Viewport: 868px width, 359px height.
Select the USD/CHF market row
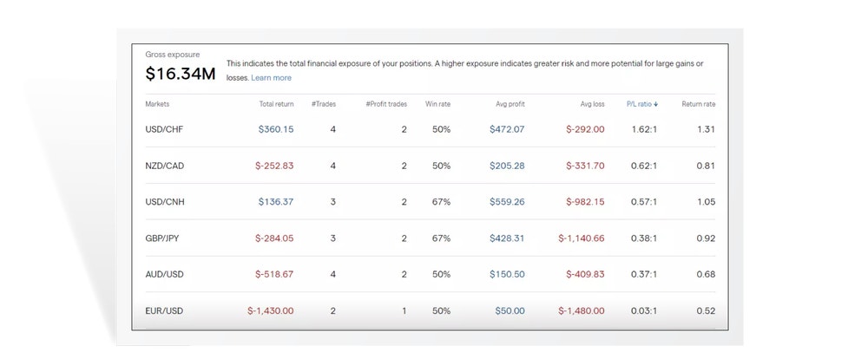click(165, 129)
